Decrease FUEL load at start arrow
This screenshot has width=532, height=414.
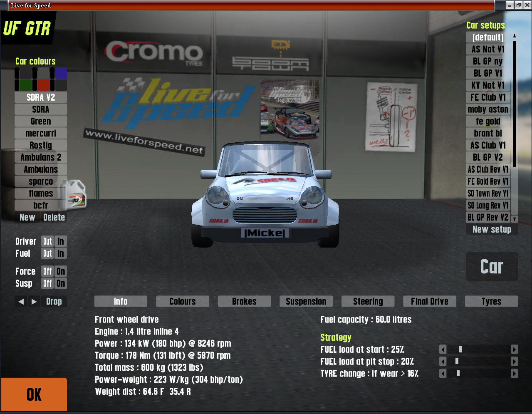(443, 350)
